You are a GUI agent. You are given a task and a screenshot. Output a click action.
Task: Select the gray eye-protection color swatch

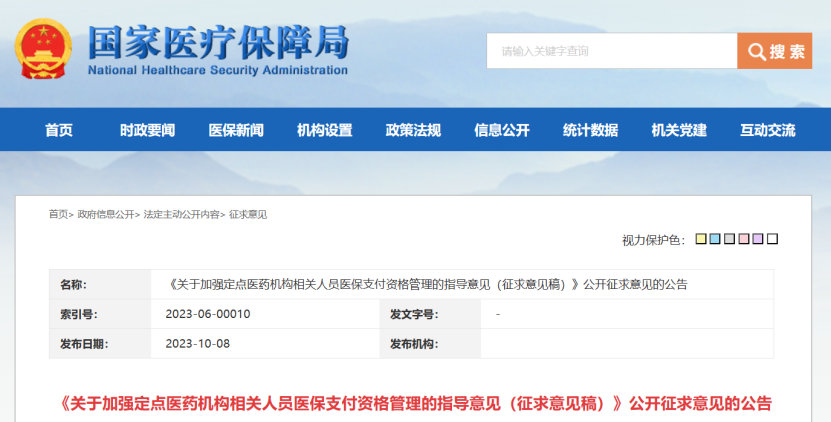pyautogui.click(x=729, y=239)
